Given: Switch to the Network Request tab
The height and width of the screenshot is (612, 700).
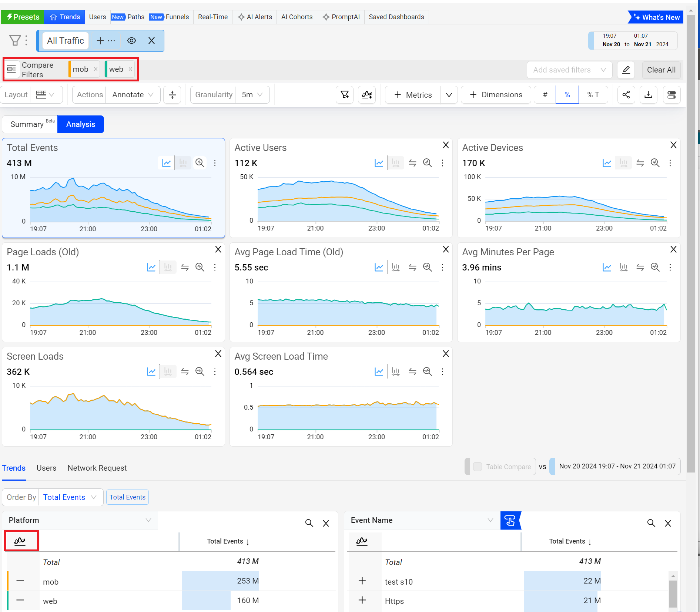Looking at the screenshot, I should [97, 468].
